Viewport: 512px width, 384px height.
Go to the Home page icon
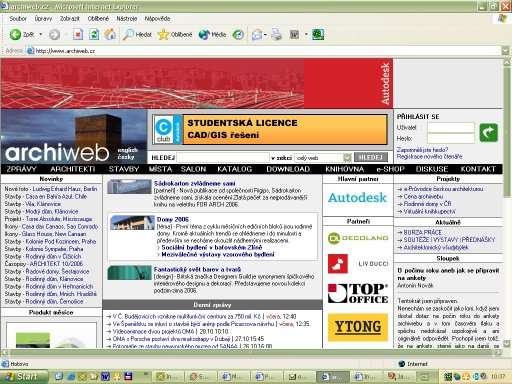110,34
